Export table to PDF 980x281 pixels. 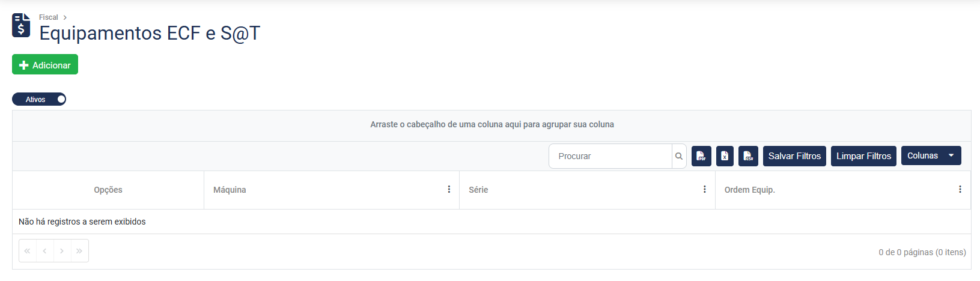click(701, 156)
